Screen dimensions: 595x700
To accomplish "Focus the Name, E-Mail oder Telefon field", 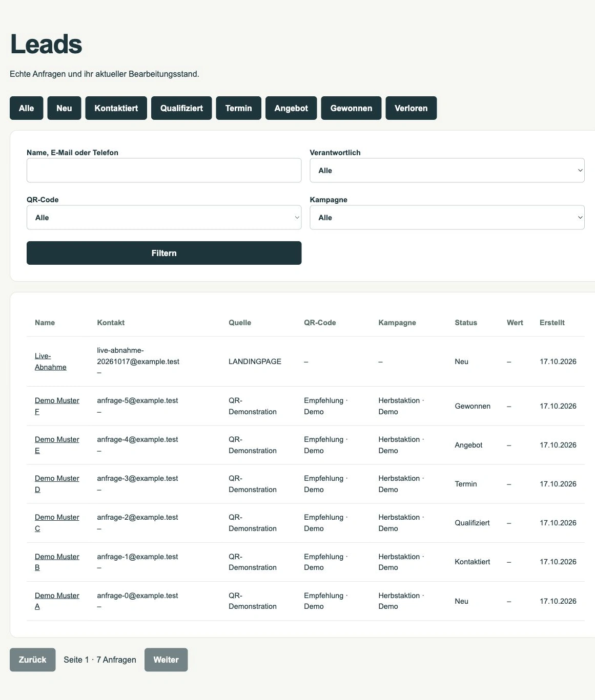I will [164, 170].
